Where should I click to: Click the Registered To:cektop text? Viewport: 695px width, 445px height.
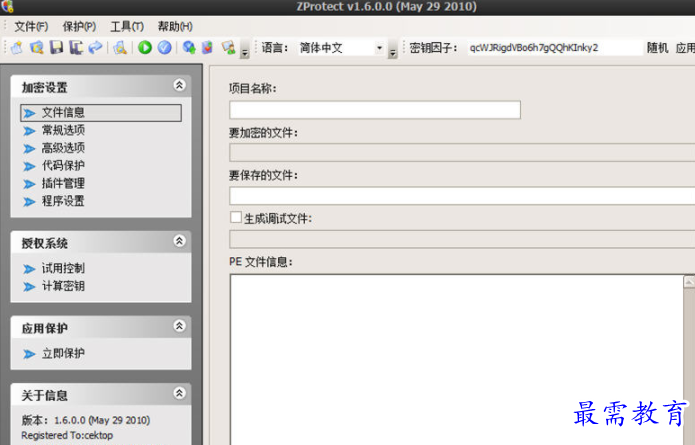pos(67,436)
